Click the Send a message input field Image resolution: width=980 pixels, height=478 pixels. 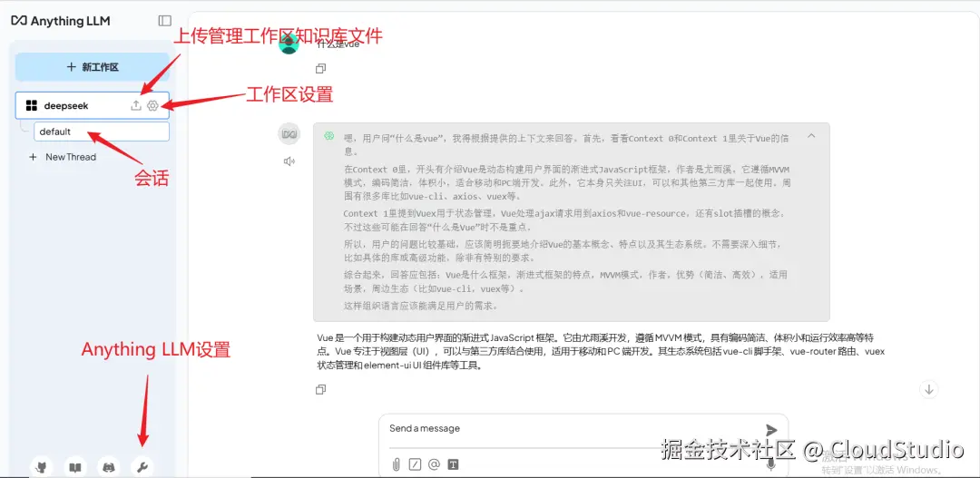[x=572, y=430]
